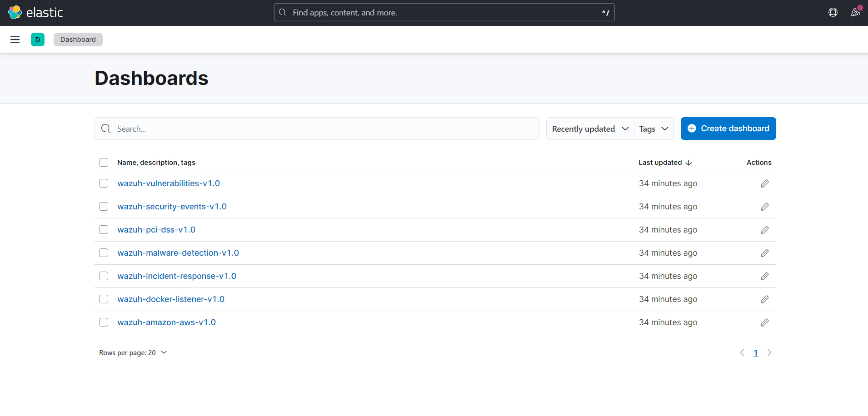Edit wazuh-docker-listener-v1.0 via pencil icon
Viewport: 868px width, 416px height.
764,299
